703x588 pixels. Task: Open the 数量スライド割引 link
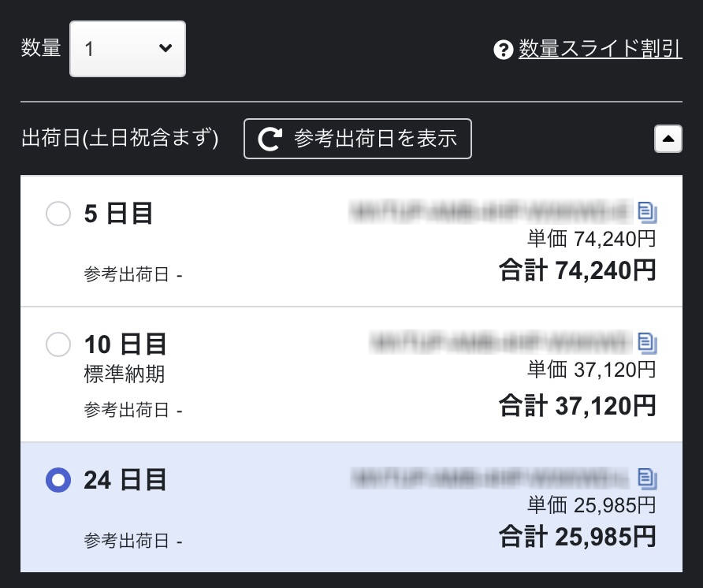[x=600, y=49]
